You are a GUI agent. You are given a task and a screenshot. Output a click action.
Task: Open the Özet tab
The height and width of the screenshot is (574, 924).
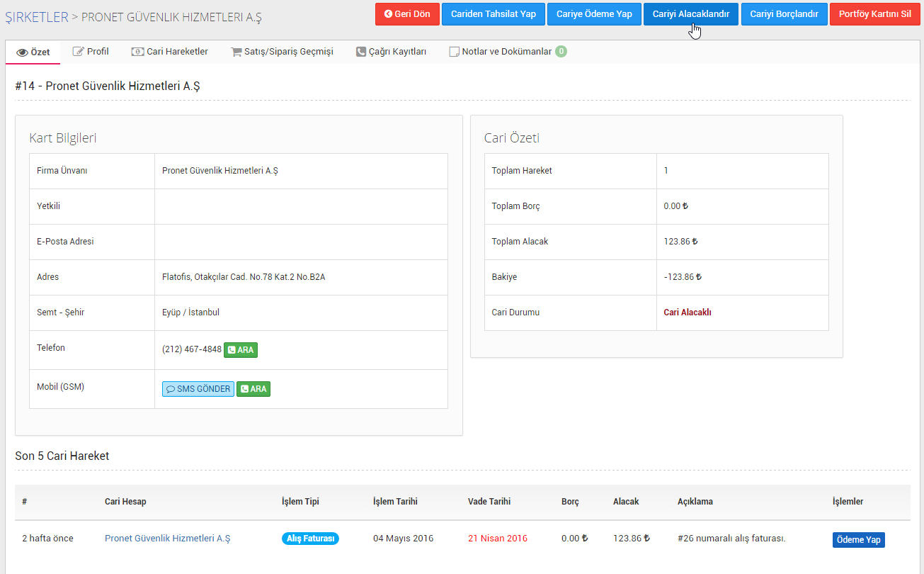[33, 52]
